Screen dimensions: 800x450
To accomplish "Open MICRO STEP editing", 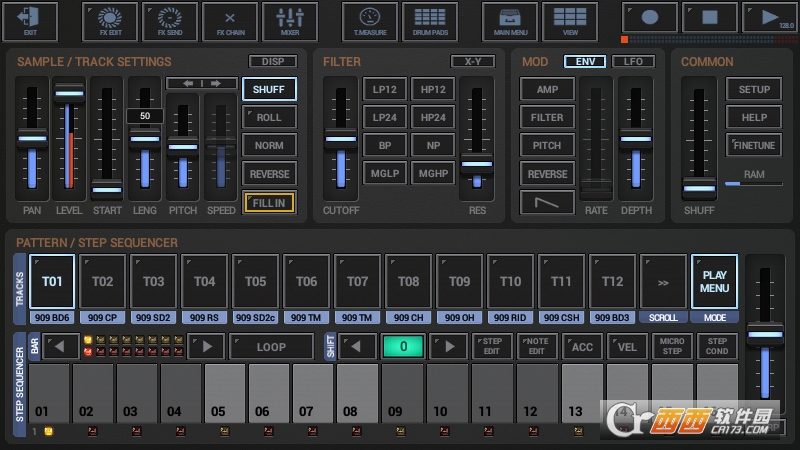I will [672, 346].
